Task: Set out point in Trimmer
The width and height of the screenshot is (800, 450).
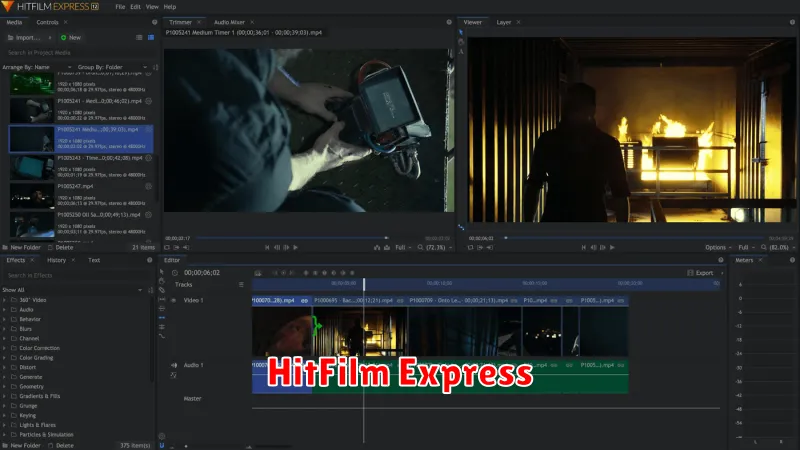Action: [x=186, y=247]
